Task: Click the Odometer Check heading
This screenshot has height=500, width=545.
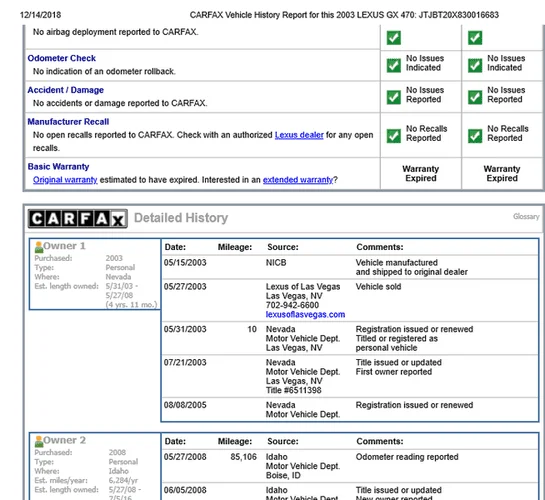Action: point(62,58)
